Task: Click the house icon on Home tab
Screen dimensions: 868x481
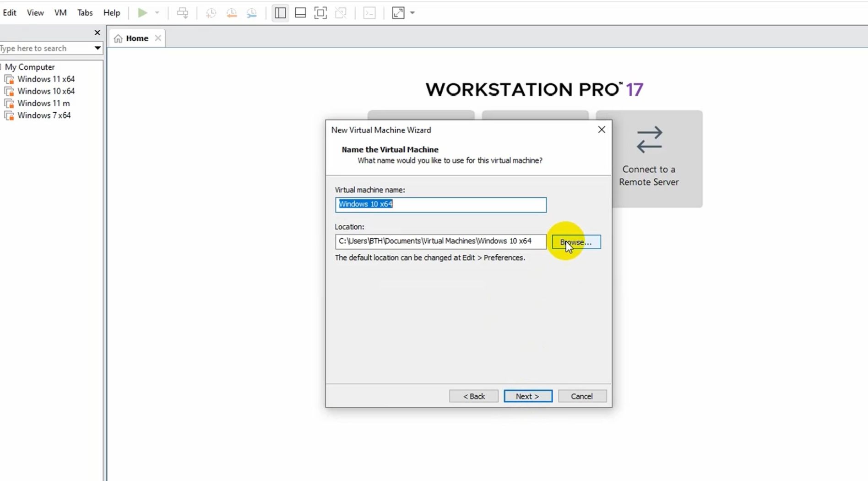Action: [118, 38]
